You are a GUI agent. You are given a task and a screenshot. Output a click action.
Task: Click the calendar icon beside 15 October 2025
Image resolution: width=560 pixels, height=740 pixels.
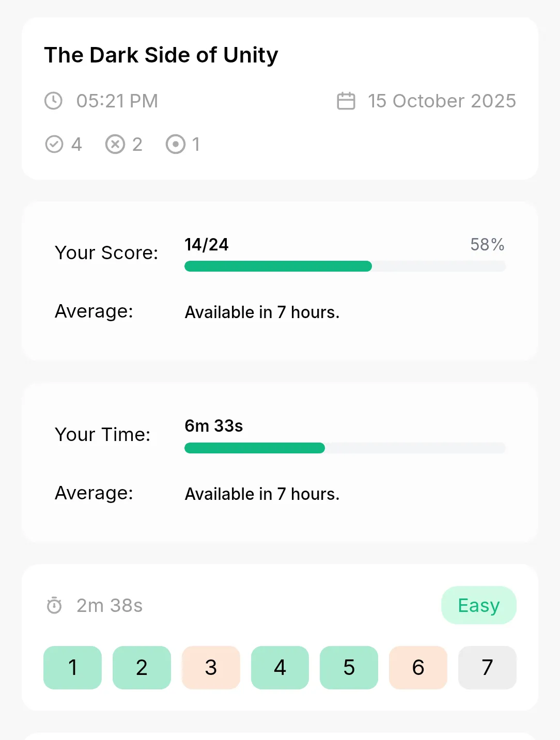click(346, 101)
